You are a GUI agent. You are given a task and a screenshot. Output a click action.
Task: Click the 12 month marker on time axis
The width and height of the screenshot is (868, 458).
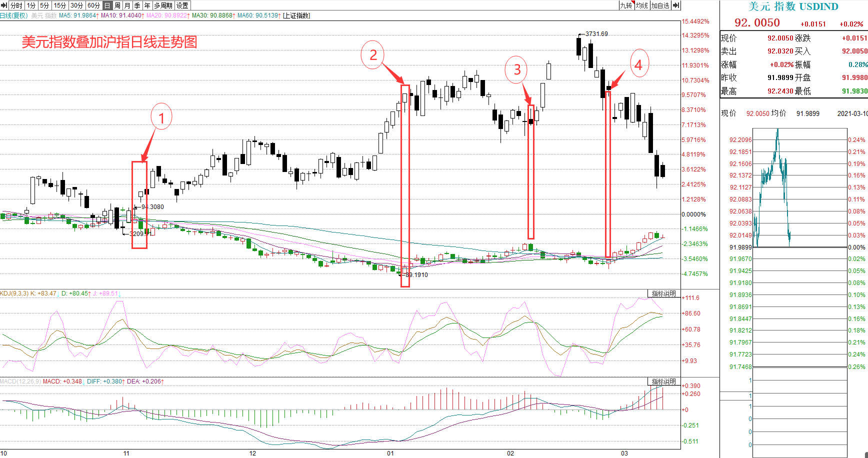click(252, 453)
